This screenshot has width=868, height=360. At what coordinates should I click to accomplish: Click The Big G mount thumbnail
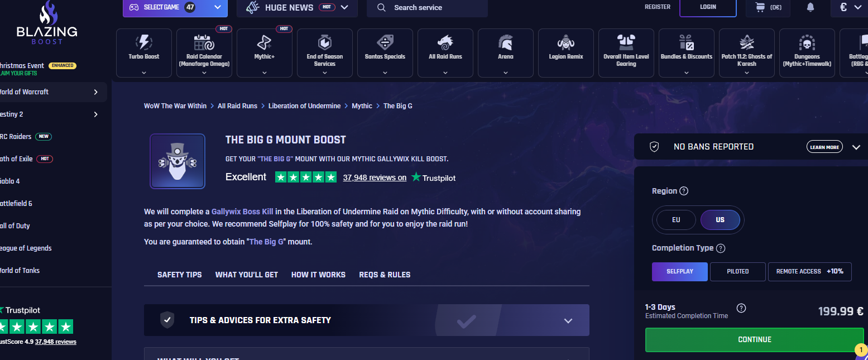point(178,161)
